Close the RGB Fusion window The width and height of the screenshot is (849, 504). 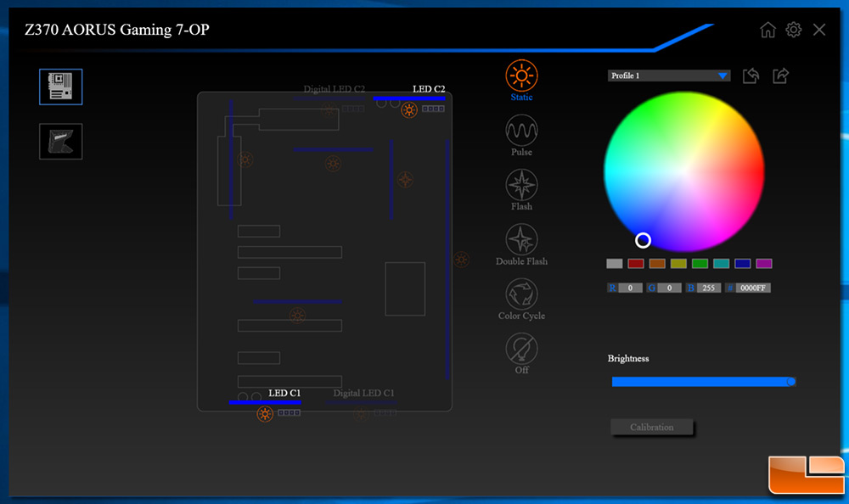point(819,30)
